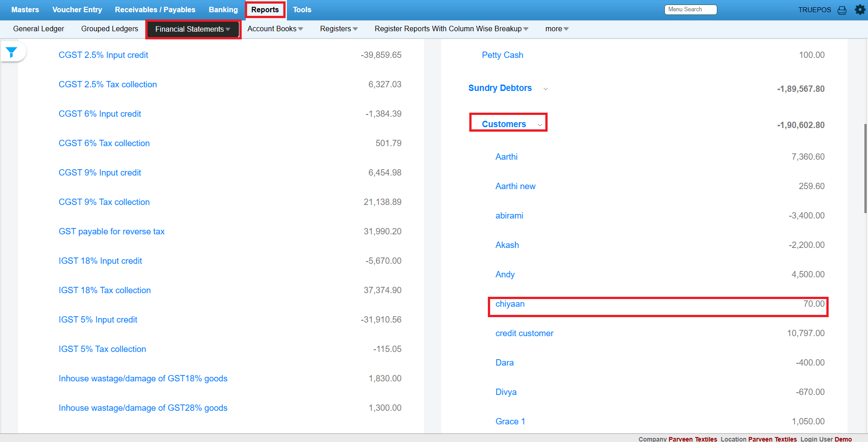This screenshot has width=868, height=442.
Task: View the IGST 18% Tax collection ledger
Action: pos(105,290)
